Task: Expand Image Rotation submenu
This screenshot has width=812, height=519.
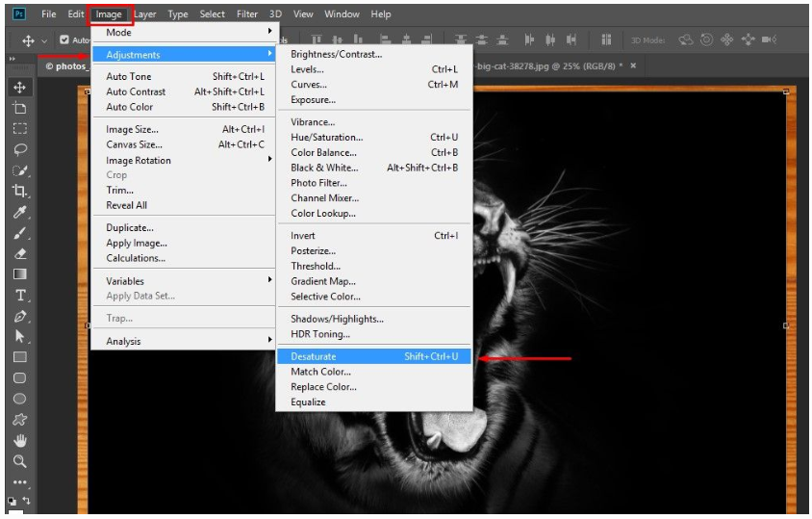Action: (x=185, y=160)
